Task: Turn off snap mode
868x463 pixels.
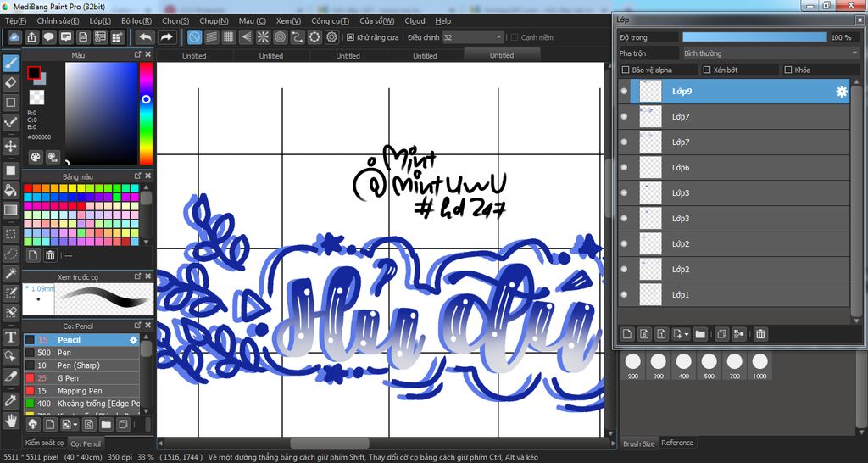Action: (194, 37)
